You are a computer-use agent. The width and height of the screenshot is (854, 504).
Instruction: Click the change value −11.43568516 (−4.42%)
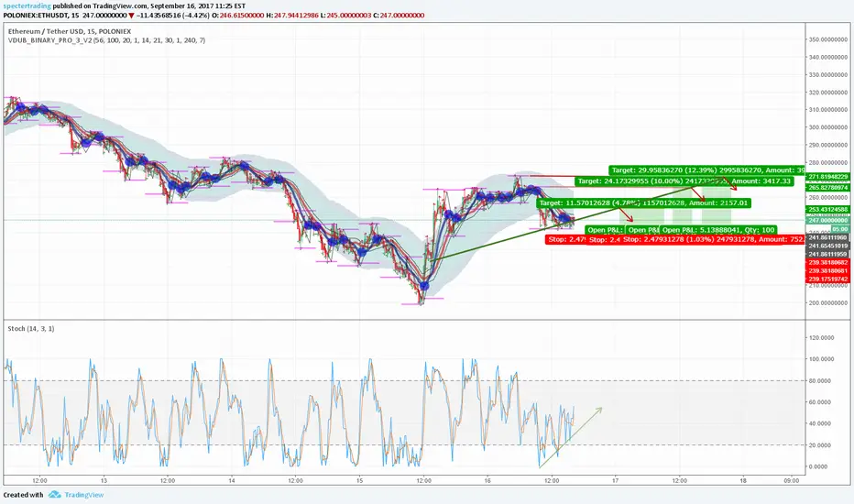tap(172, 16)
